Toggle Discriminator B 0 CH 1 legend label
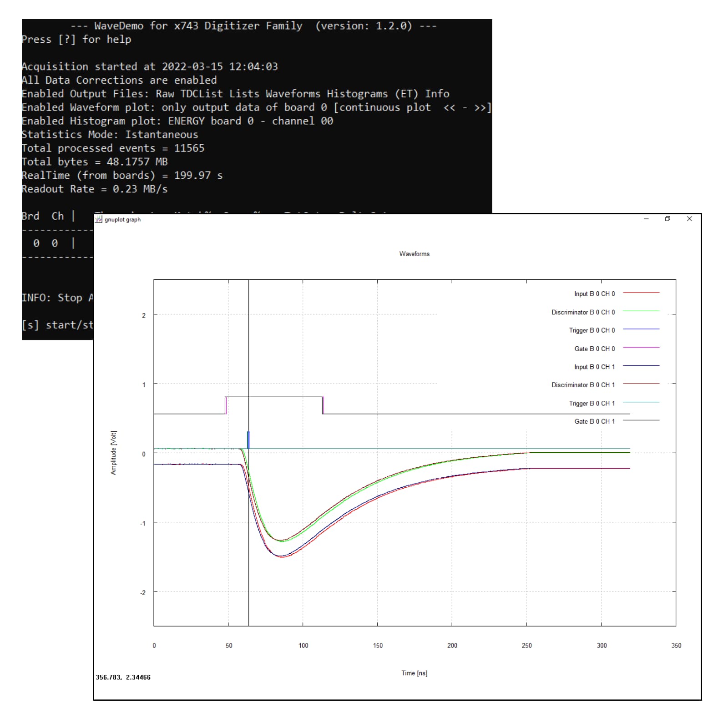Screen dimensions: 728x728 [583, 385]
